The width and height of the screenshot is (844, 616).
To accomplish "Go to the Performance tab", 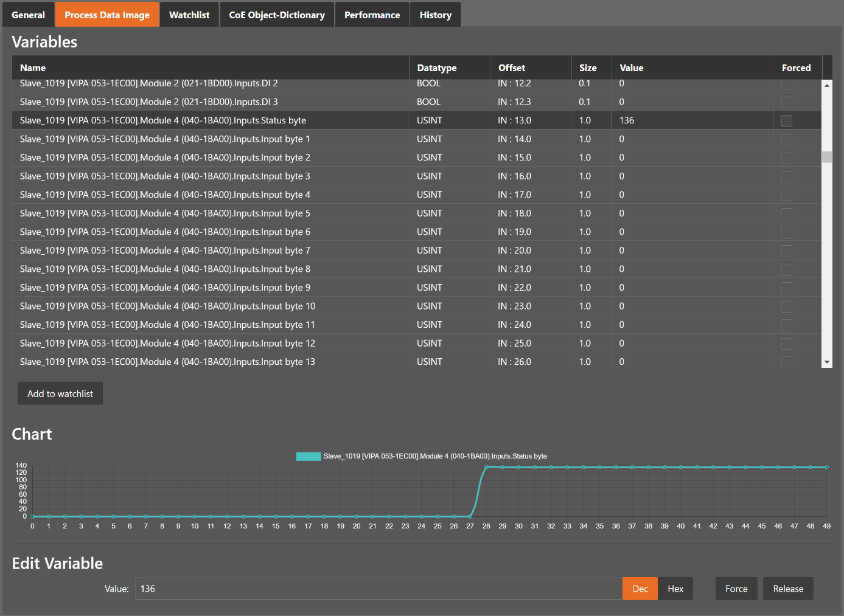I will (372, 15).
